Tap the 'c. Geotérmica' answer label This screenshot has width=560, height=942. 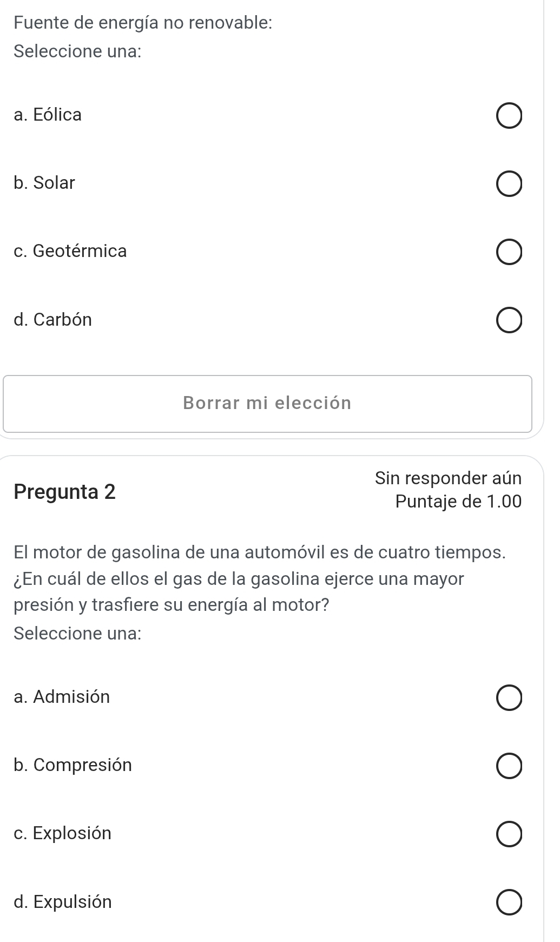coord(71,251)
